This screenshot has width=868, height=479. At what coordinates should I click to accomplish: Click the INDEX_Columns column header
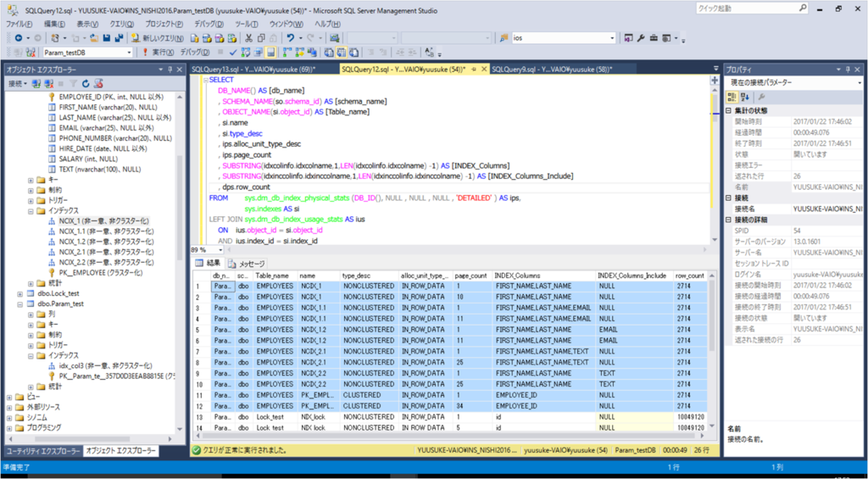coord(544,276)
